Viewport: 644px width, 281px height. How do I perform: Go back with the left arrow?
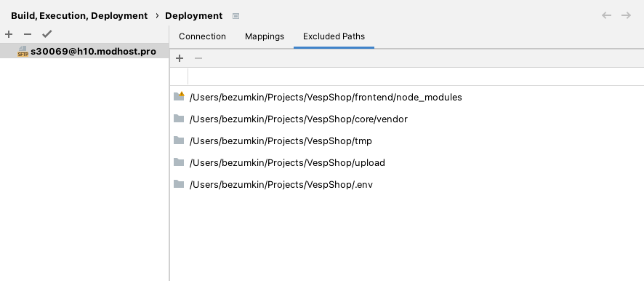(x=606, y=15)
